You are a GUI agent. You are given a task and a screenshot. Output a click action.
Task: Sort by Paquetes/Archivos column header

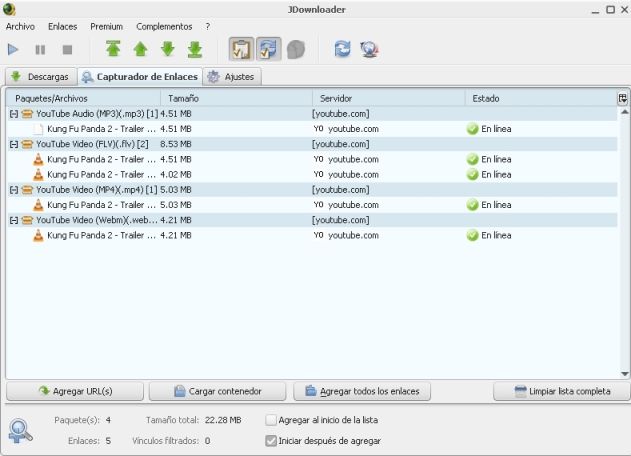(83, 98)
